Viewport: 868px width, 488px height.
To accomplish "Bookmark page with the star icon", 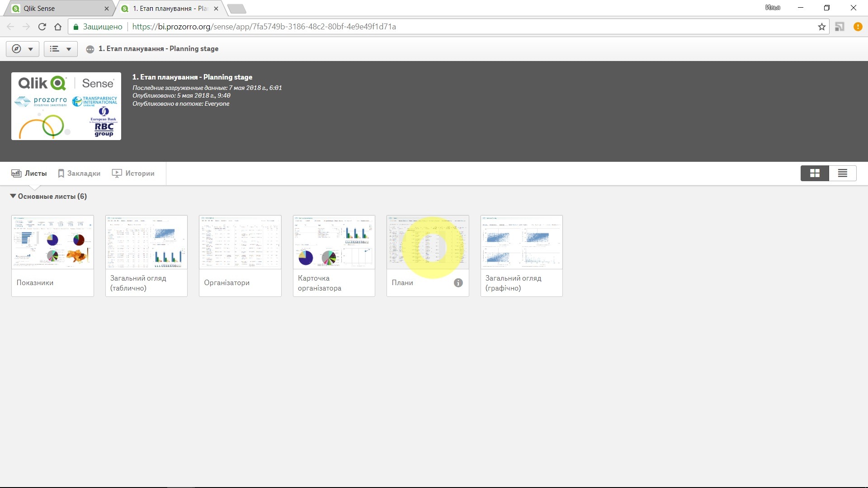I will point(821,27).
